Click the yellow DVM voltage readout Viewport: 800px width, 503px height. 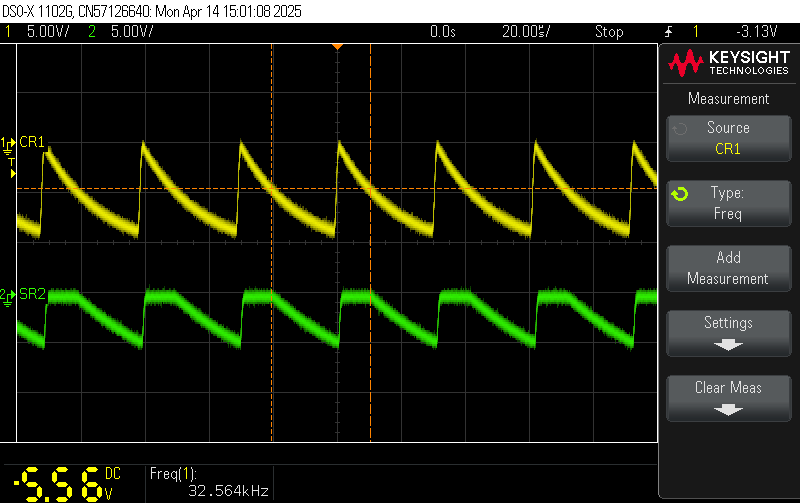click(x=60, y=483)
